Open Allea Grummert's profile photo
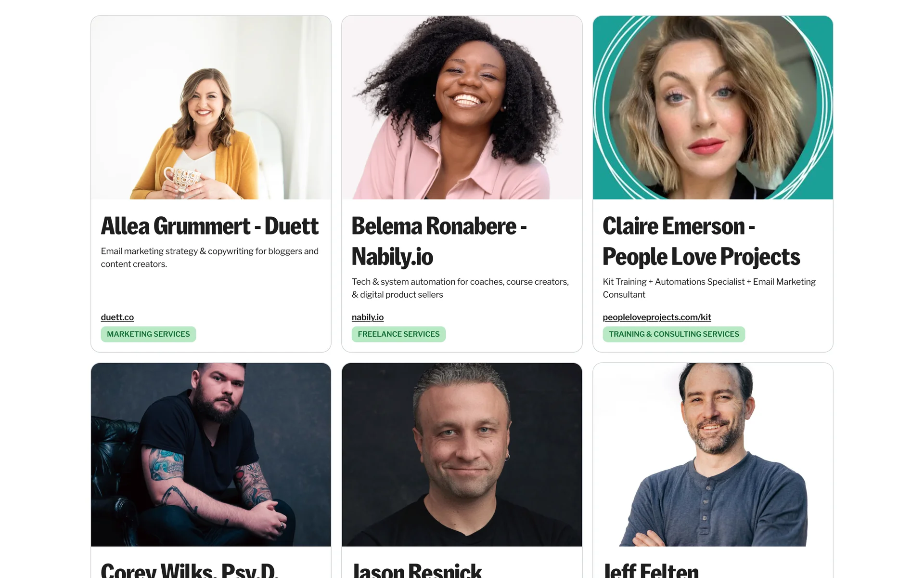The image size is (924, 578). pyautogui.click(x=211, y=107)
